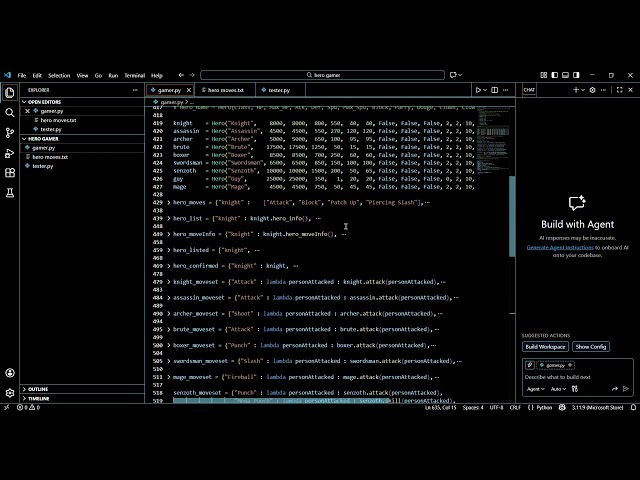Open the Help menu
This screenshot has height=480, width=640.
point(156,76)
